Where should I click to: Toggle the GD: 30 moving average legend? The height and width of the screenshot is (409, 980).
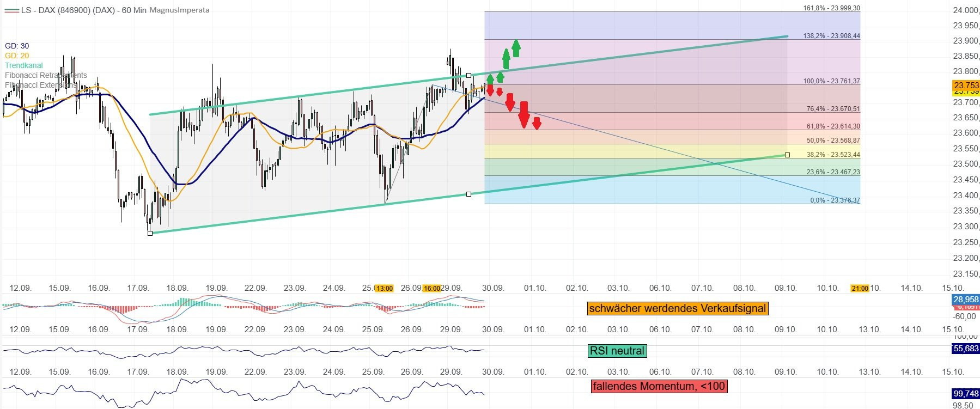pyautogui.click(x=17, y=46)
